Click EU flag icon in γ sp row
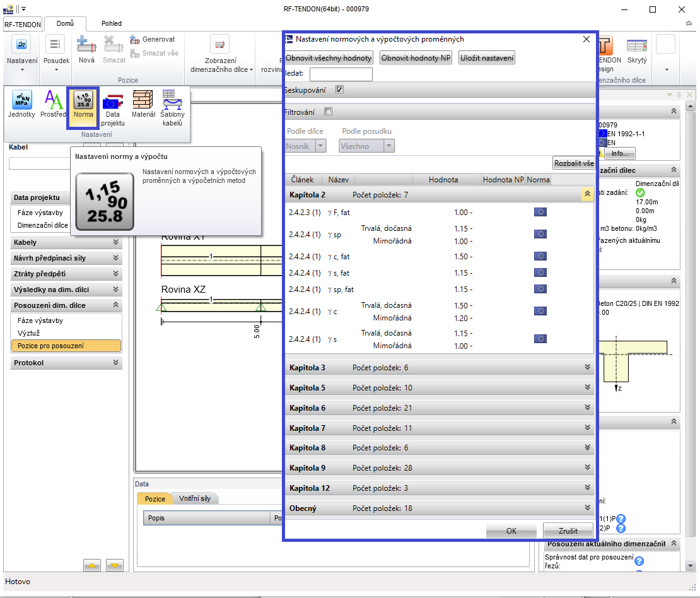The image size is (700, 598). [540, 234]
